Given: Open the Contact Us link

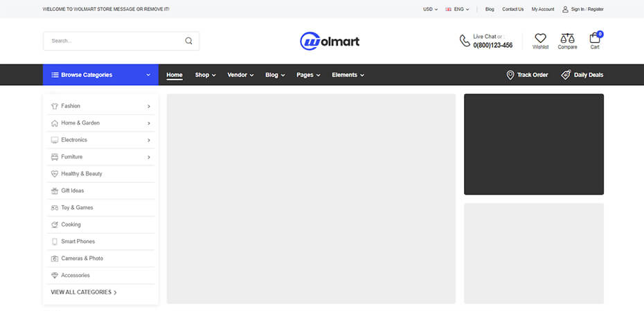Looking at the screenshot, I should [512, 9].
